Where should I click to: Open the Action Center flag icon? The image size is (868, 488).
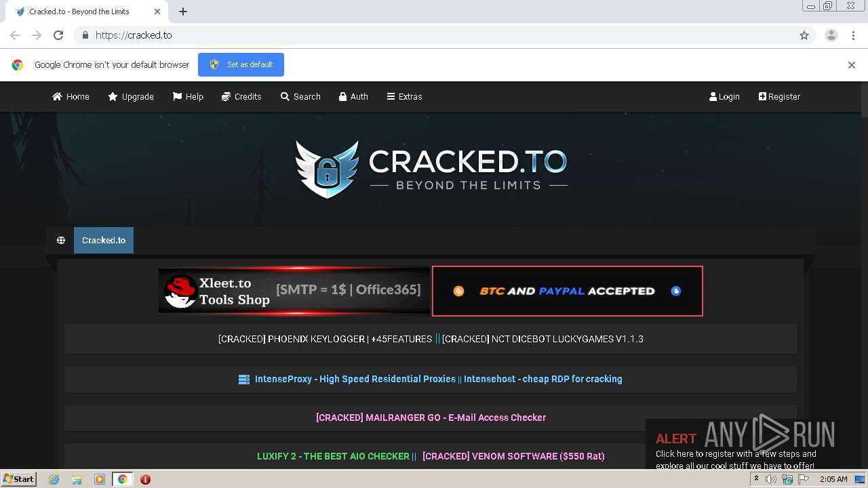[x=804, y=479]
